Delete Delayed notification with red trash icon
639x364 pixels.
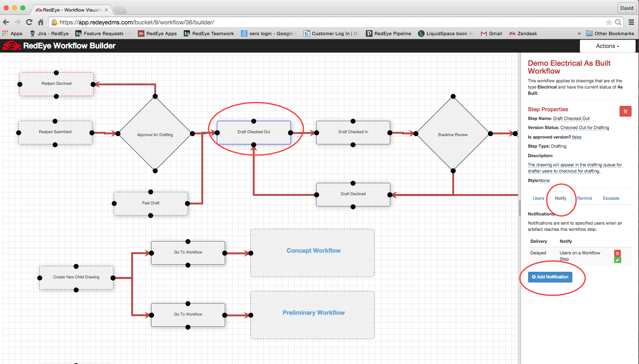coord(617,253)
